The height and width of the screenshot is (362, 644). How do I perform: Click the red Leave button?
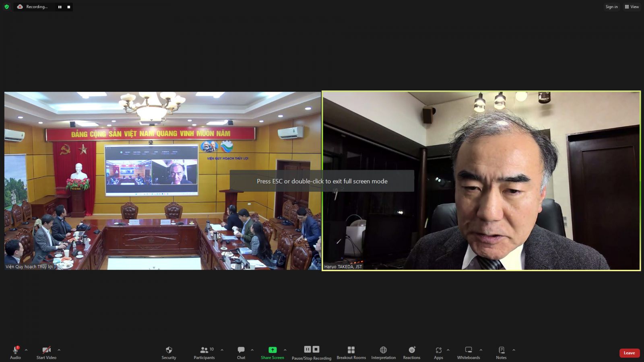pos(629,353)
